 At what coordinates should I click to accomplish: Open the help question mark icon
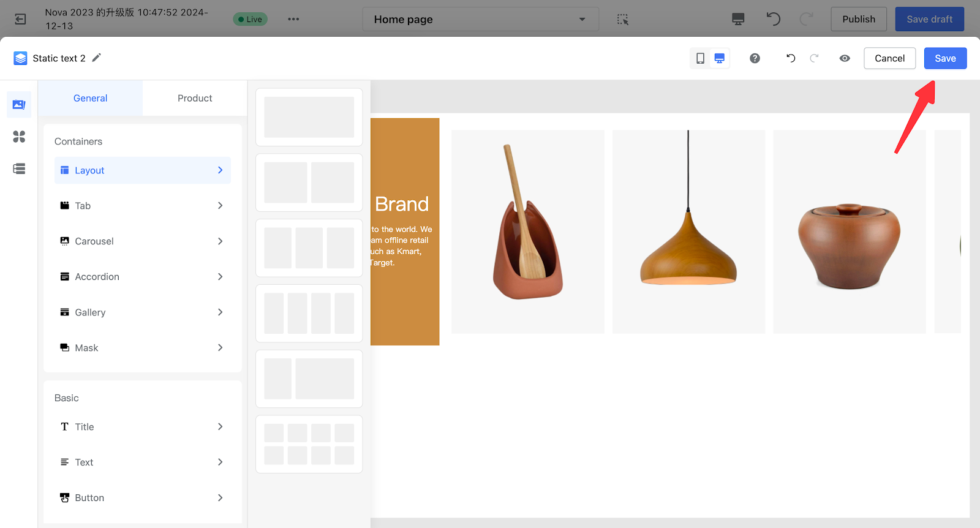pos(755,58)
